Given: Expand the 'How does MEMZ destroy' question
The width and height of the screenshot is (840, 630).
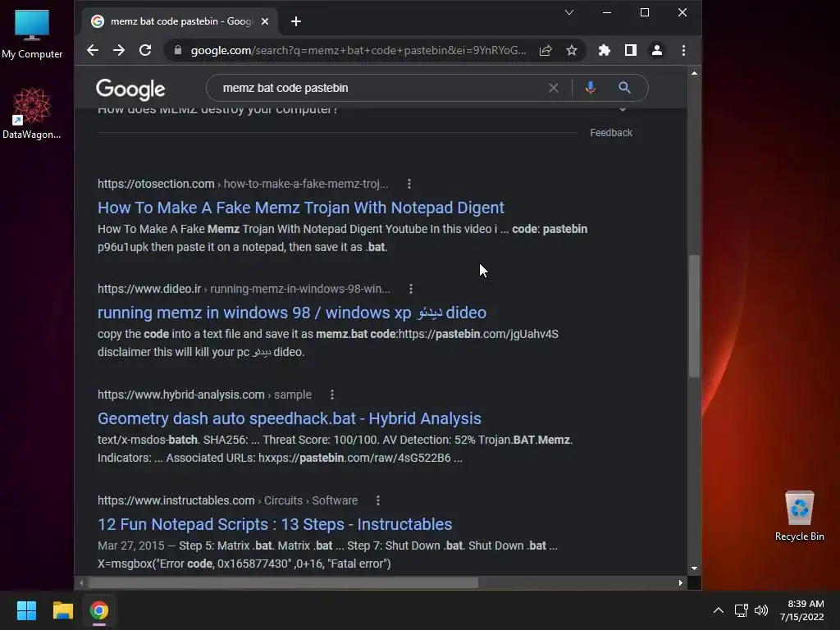Looking at the screenshot, I should pos(364,110).
